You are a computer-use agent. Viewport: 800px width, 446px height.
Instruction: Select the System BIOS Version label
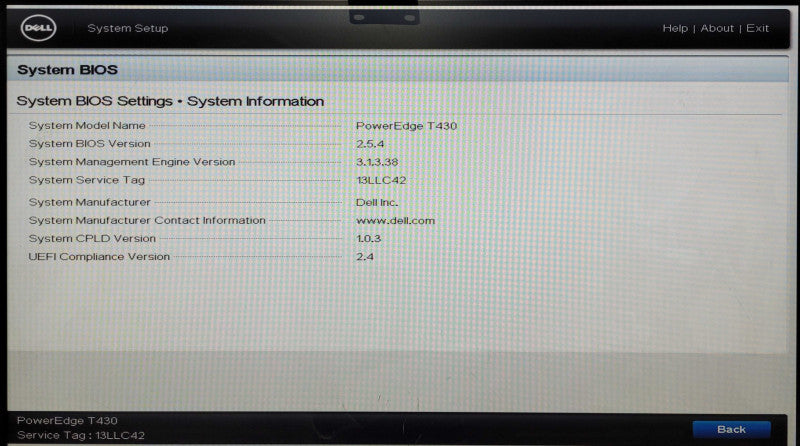(x=89, y=144)
